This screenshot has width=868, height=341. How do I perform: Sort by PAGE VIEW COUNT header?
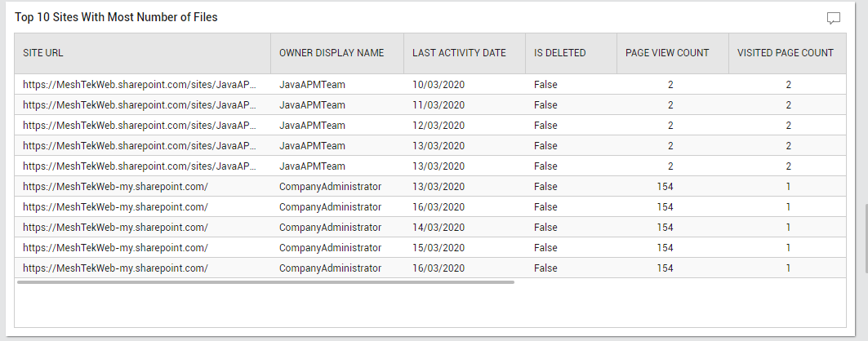pos(667,53)
